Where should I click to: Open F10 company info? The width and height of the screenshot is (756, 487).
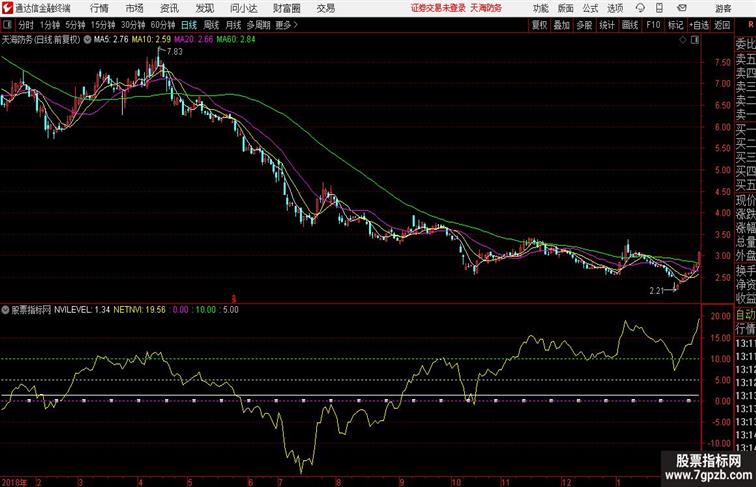tap(653, 25)
